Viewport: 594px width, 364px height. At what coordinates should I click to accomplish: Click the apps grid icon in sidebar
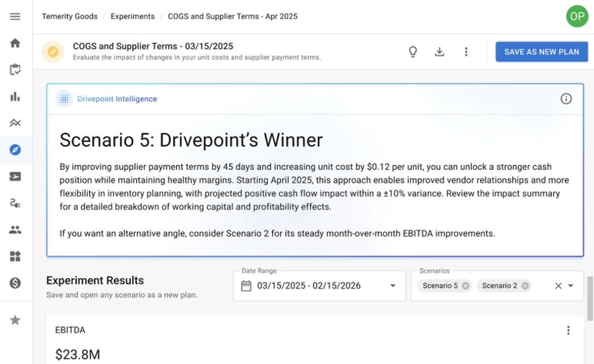click(15, 257)
